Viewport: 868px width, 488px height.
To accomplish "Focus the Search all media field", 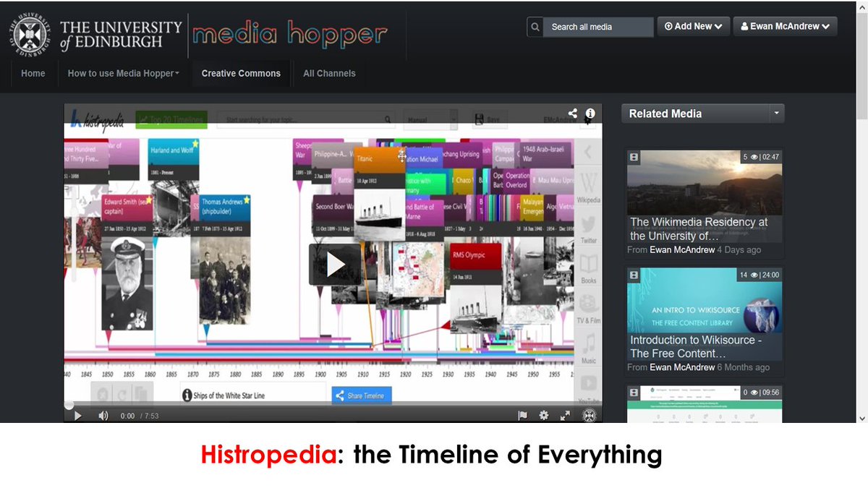I will (x=598, y=27).
